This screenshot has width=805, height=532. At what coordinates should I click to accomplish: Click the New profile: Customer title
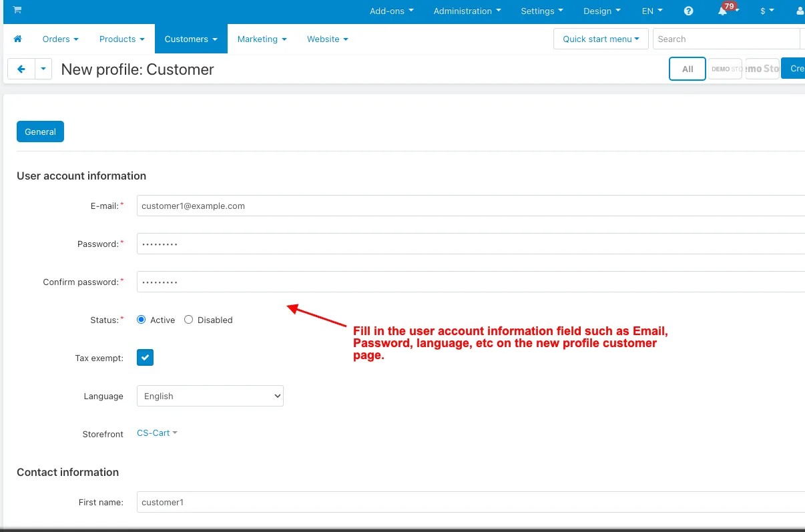(x=138, y=69)
